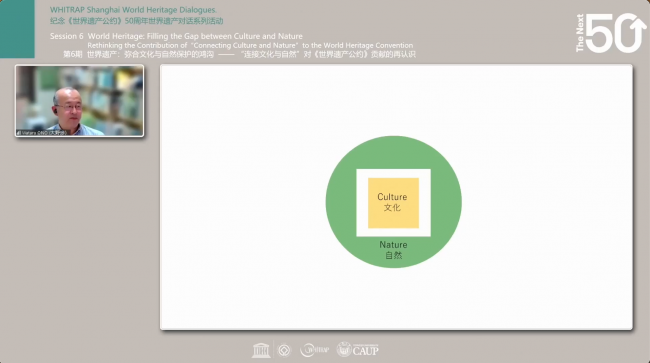650x363 pixels.
Task: Click the teal square in top-left corner
Action: point(17,29)
